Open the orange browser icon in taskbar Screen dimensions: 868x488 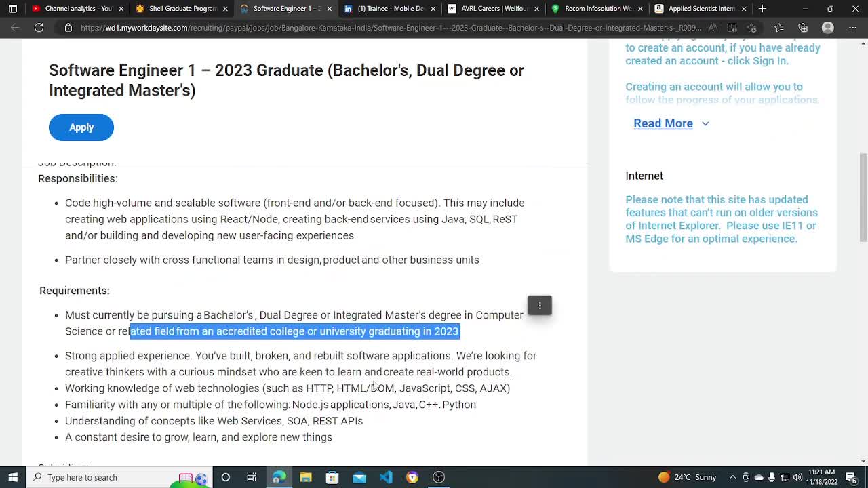[412, 477]
